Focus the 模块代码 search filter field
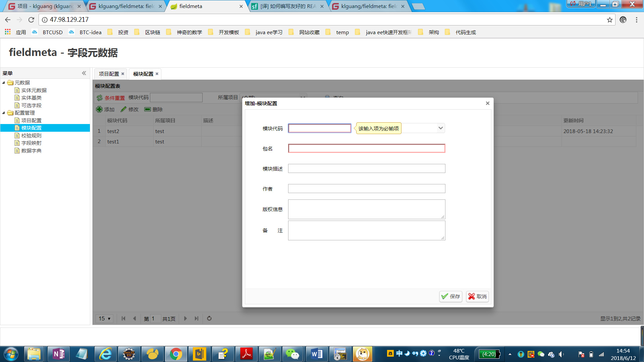Screen dimensions: 644x362 tap(176, 98)
